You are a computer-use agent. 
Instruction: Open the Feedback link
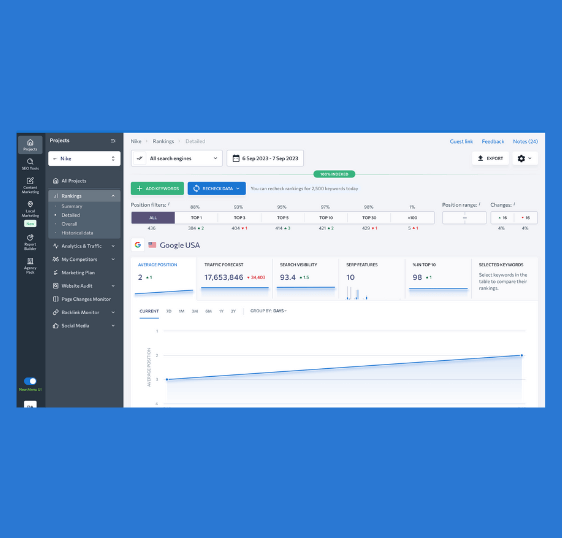(493, 142)
